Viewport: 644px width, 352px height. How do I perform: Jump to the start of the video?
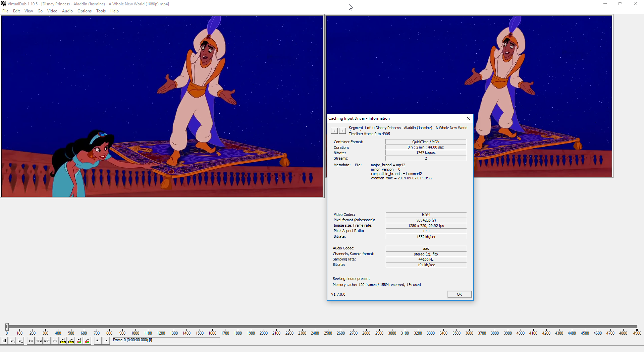31,341
